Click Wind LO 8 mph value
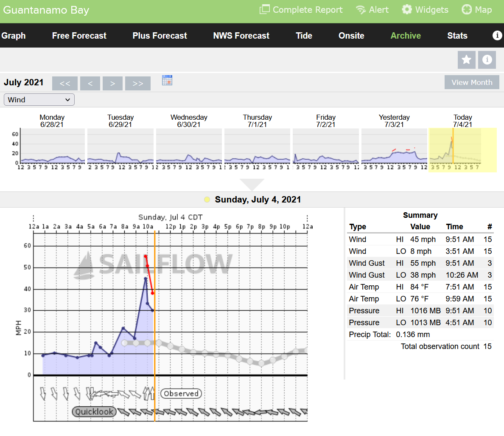Screen dimensions: 504x436 point(421,251)
